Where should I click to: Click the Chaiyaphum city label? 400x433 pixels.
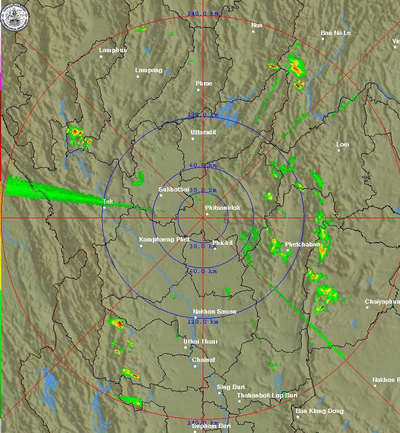click(x=382, y=301)
